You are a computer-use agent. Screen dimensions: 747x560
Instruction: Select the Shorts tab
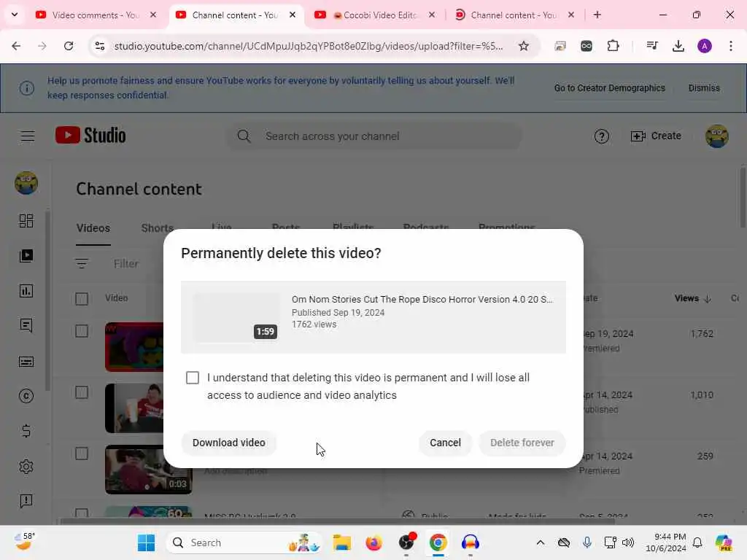[158, 228]
